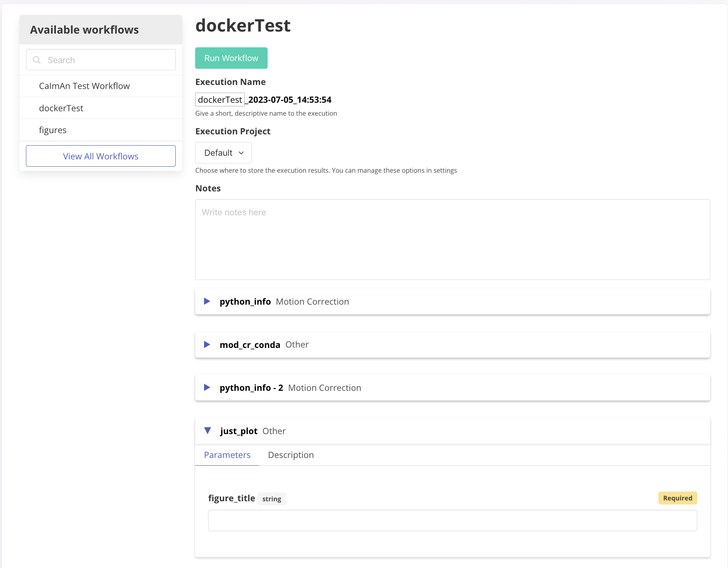
Task: Switch to the Description tab
Action: coord(291,455)
